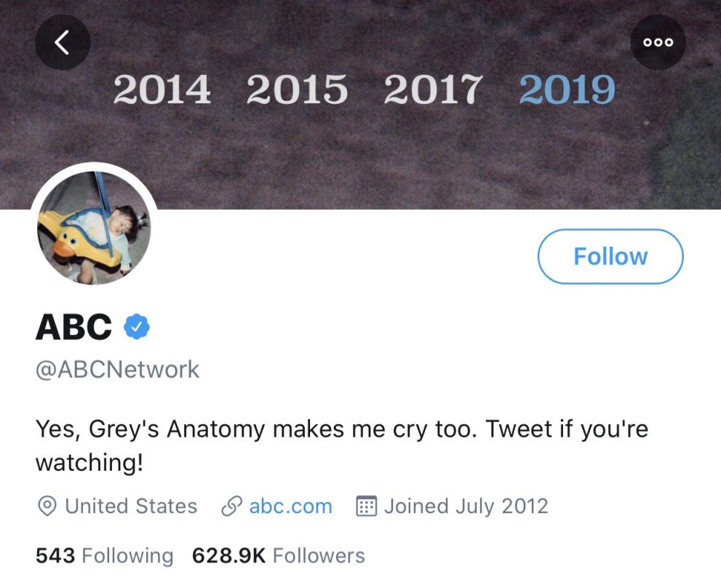Follow the ABC account
This screenshot has width=721, height=588.
tap(610, 256)
